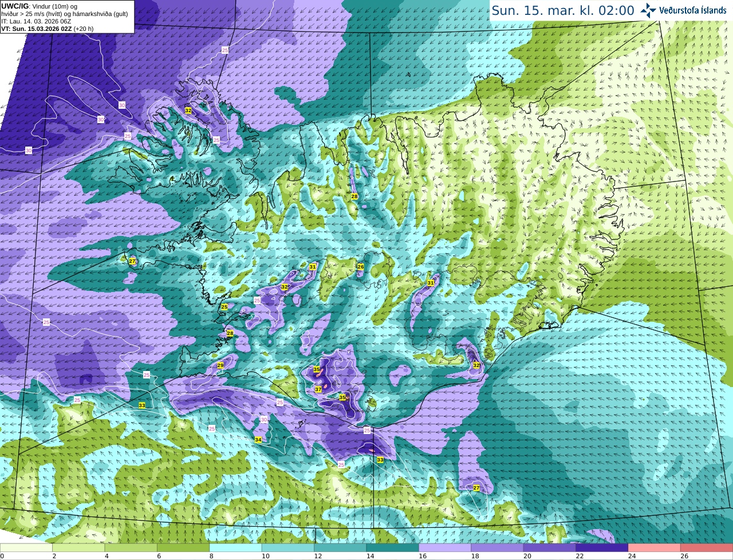Viewport: 733px width, 560px height.
Task: Click the yellow 37 peak gust label
Action: pos(318,389)
